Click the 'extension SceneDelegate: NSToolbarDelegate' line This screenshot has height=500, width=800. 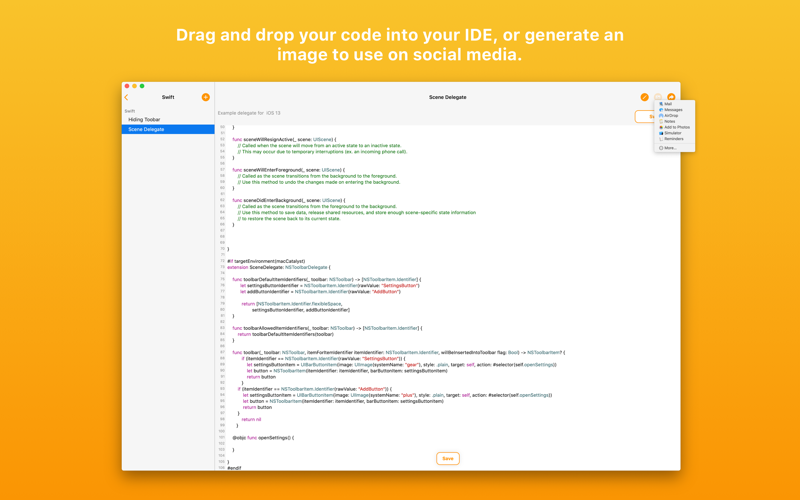[x=279, y=267]
